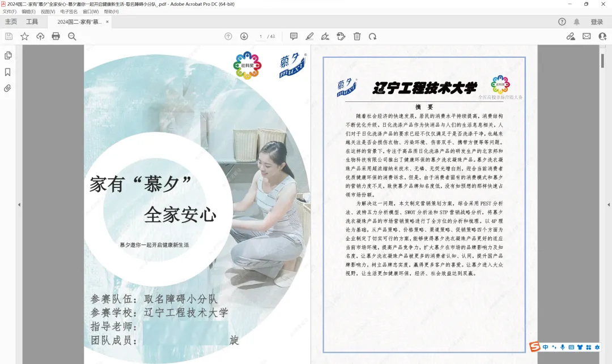Viewport: 612px width, 364px height.
Task: Select the stamp tool
Action: tap(341, 36)
